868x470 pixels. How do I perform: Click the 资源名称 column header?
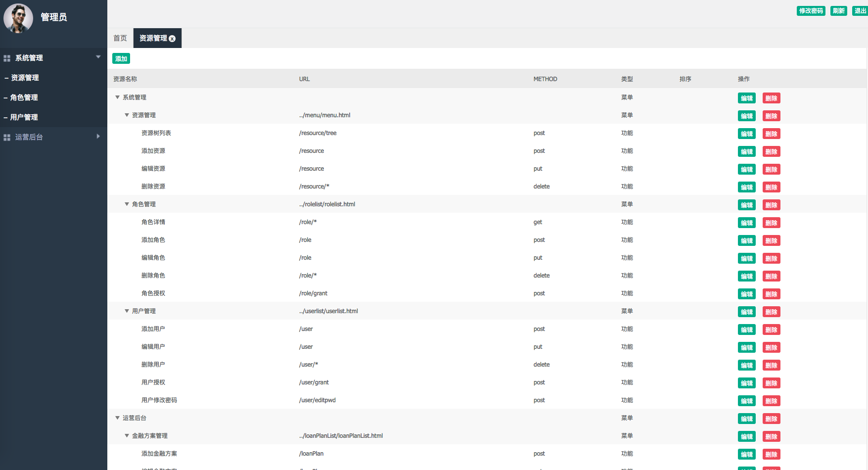pyautogui.click(x=125, y=79)
